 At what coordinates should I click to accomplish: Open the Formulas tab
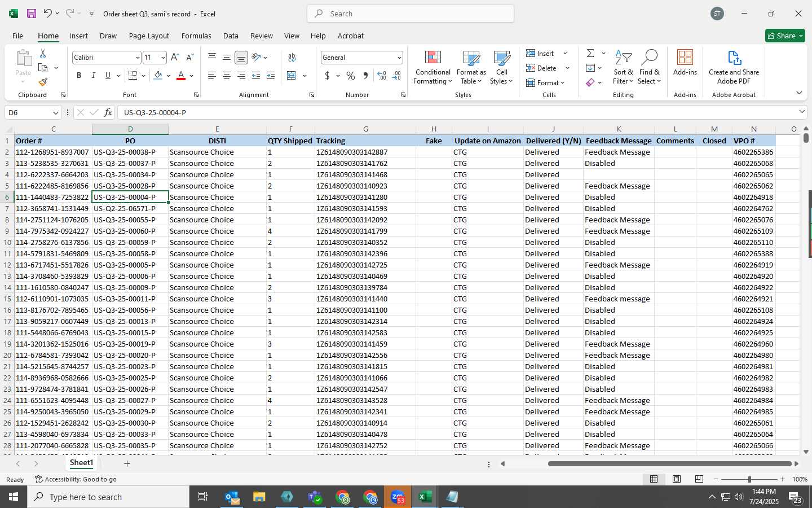tap(196, 36)
